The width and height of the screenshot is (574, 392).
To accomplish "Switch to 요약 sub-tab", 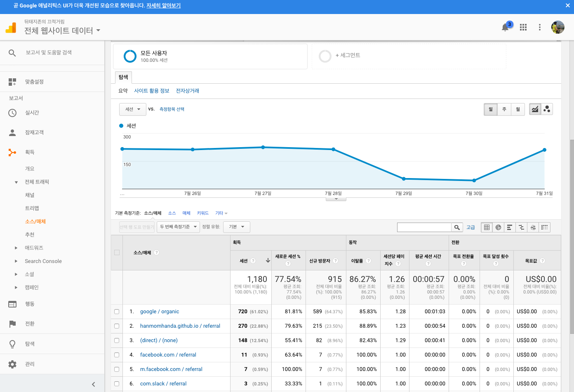I will (123, 91).
